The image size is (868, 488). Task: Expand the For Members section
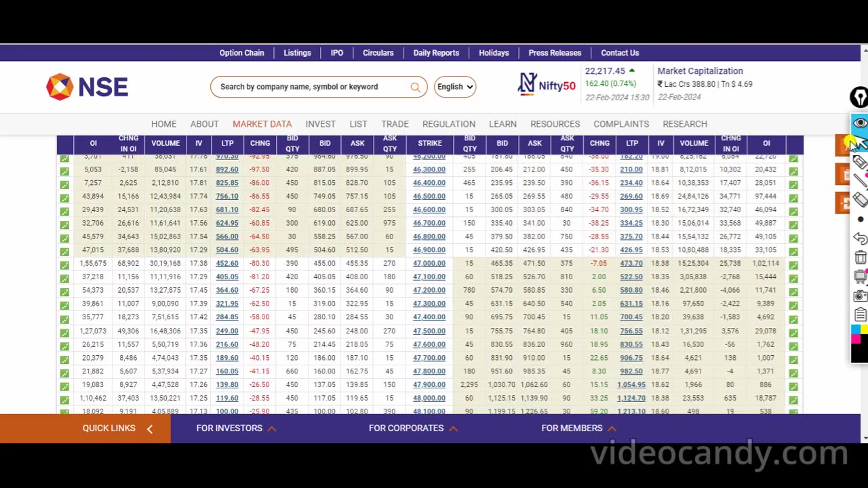pos(578,428)
